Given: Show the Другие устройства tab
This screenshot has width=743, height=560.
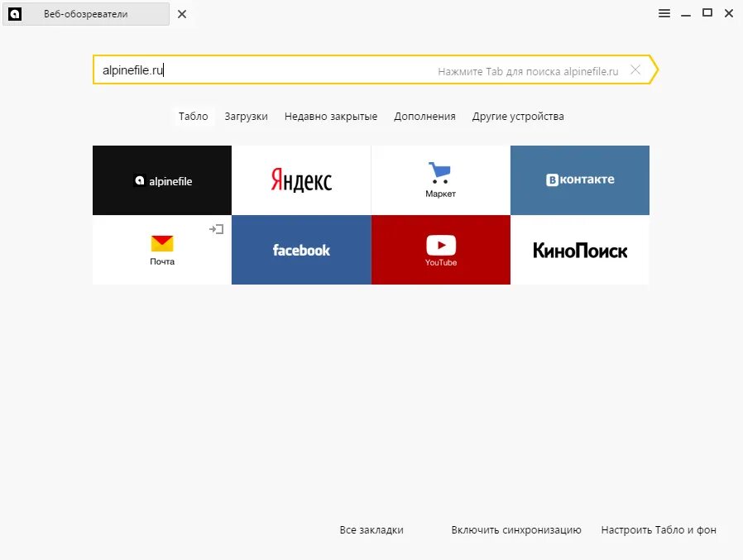Looking at the screenshot, I should point(518,117).
